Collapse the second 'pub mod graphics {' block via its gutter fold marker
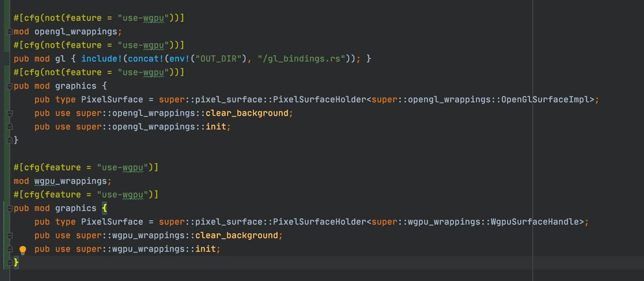Viewport: 644px width, 281px height. click(x=10, y=208)
